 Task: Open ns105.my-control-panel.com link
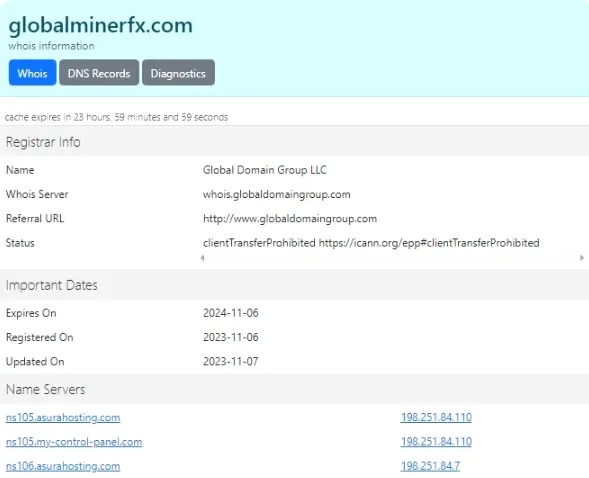point(74,442)
